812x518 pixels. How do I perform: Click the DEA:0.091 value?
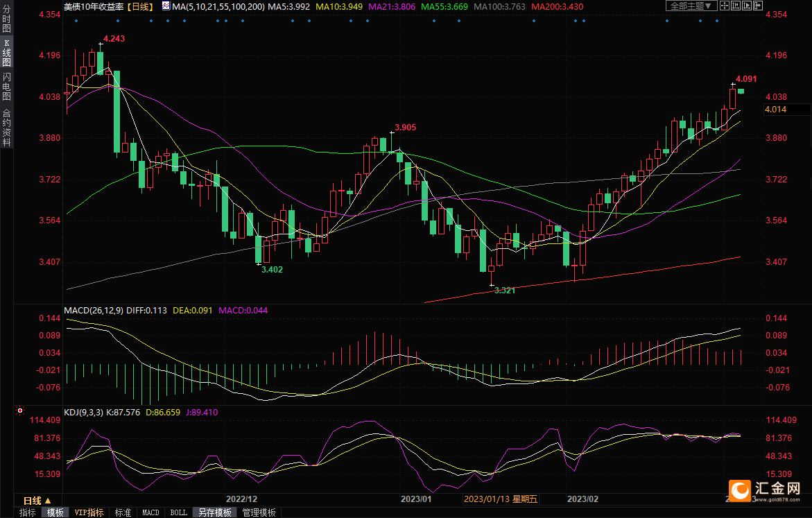click(x=193, y=310)
